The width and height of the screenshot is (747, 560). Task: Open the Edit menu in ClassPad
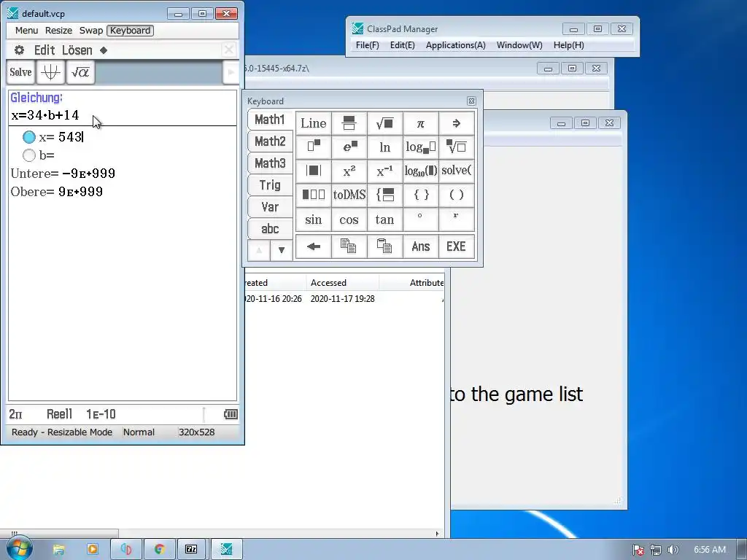point(44,50)
